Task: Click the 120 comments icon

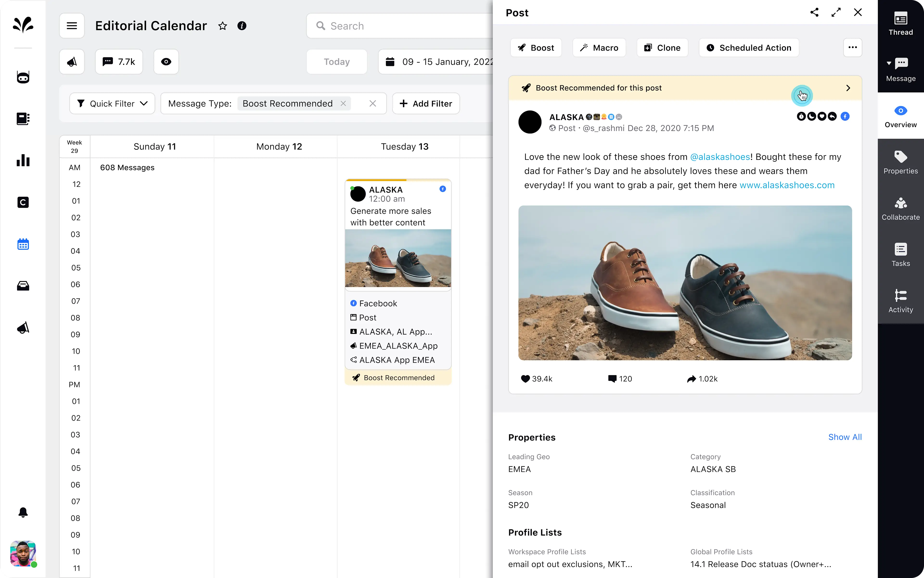Action: [612, 378]
